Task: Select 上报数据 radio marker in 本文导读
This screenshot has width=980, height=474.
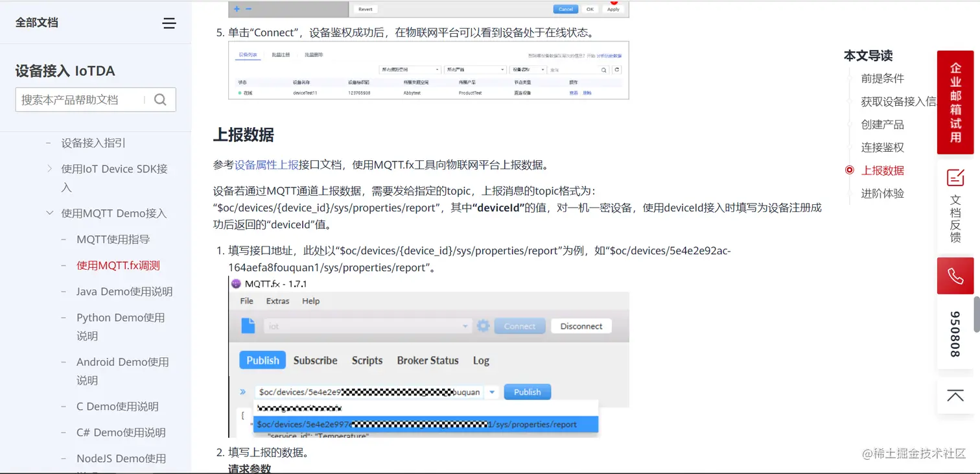Action: [x=849, y=170]
